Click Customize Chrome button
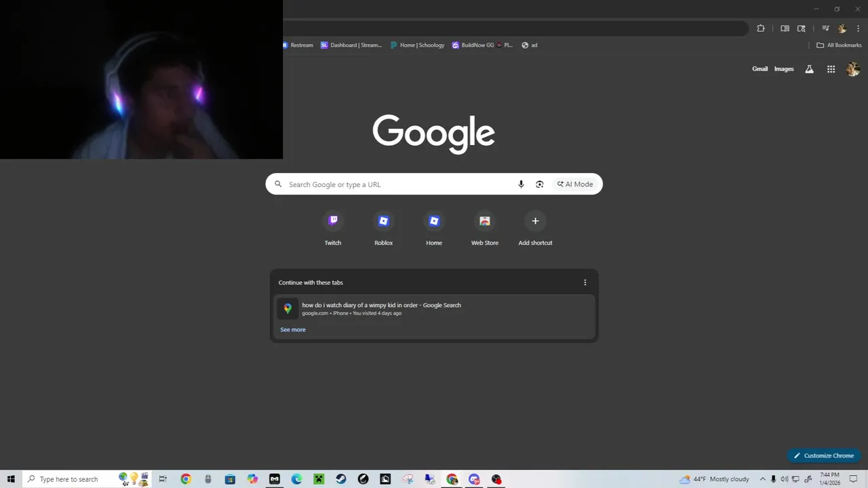 point(824,455)
